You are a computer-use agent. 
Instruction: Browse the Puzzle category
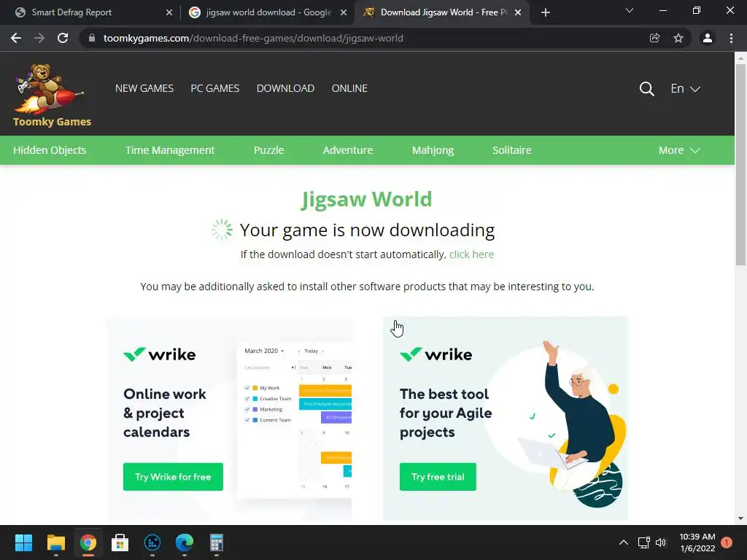pyautogui.click(x=268, y=150)
